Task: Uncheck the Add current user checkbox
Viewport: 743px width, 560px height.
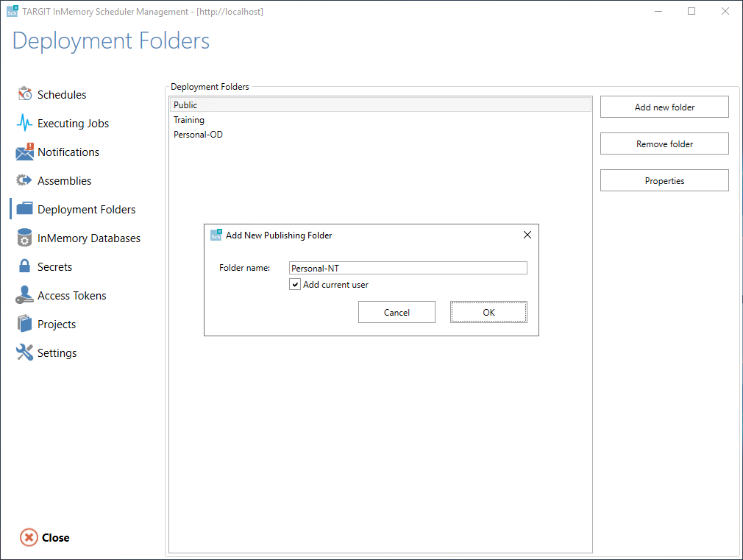Action: coord(295,285)
